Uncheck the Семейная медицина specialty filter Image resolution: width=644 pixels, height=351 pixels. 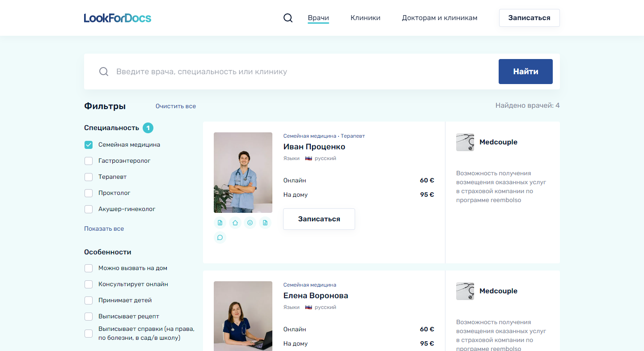[x=88, y=144]
